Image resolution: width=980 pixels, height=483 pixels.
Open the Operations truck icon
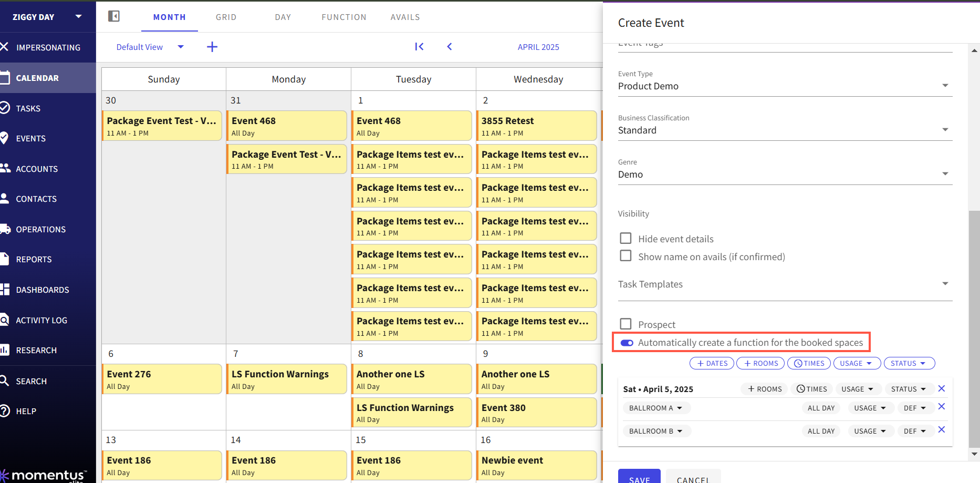[5, 229]
